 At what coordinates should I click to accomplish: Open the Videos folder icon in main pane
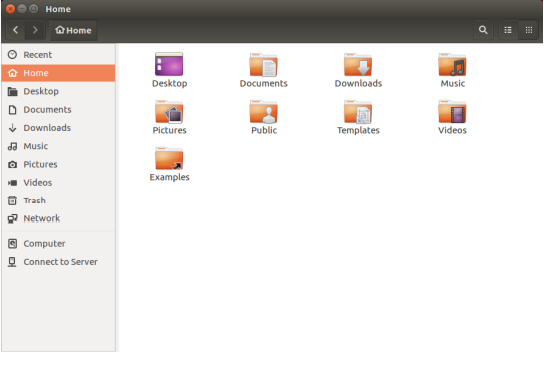452,112
